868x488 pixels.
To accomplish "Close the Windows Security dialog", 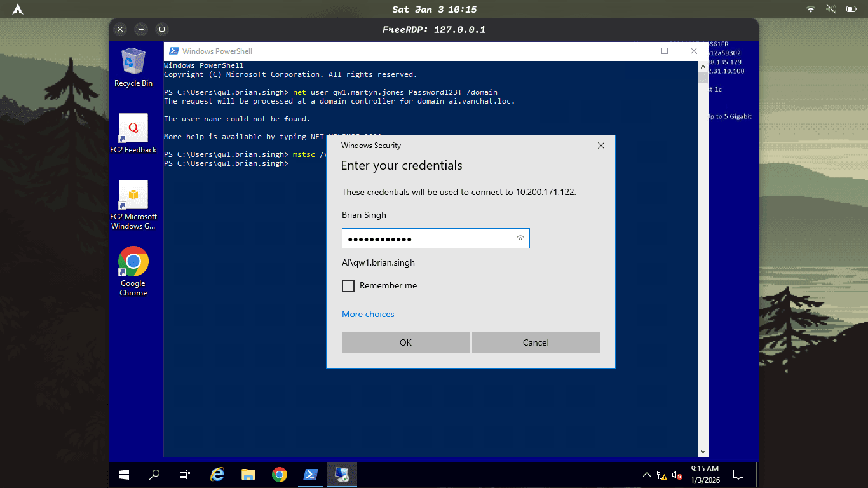I will [601, 146].
